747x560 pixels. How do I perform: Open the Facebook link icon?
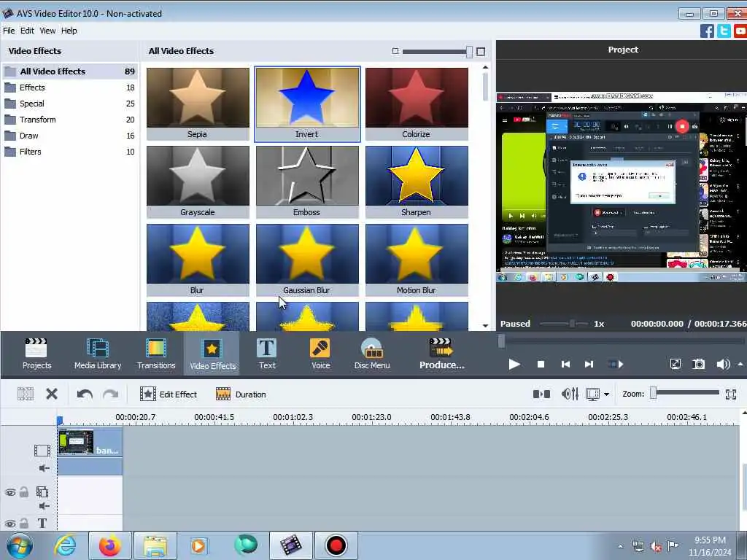click(x=707, y=31)
